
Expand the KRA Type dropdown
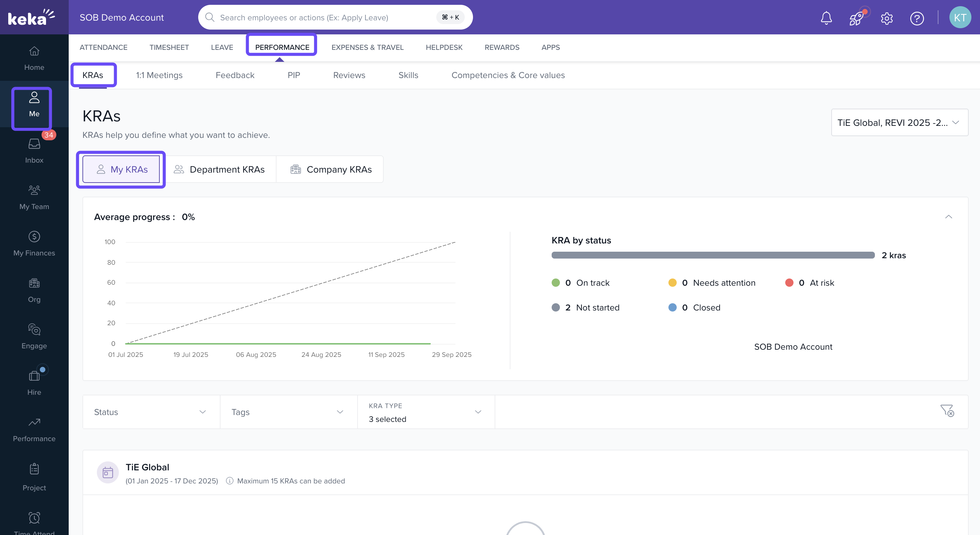425,412
